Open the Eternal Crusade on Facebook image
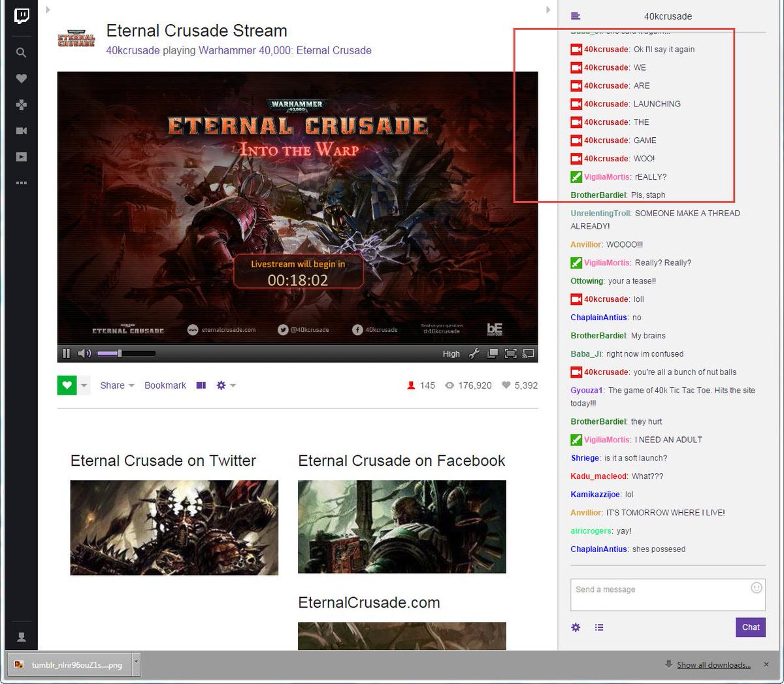 pyautogui.click(x=402, y=527)
